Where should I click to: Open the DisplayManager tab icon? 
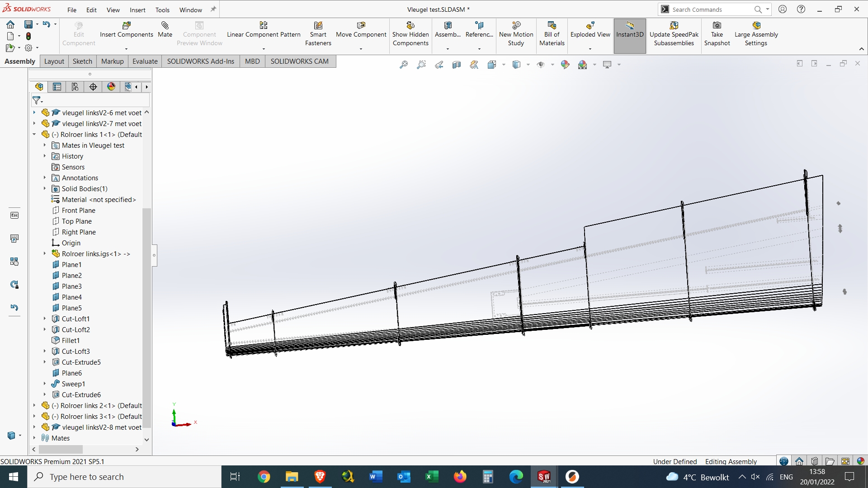111,87
